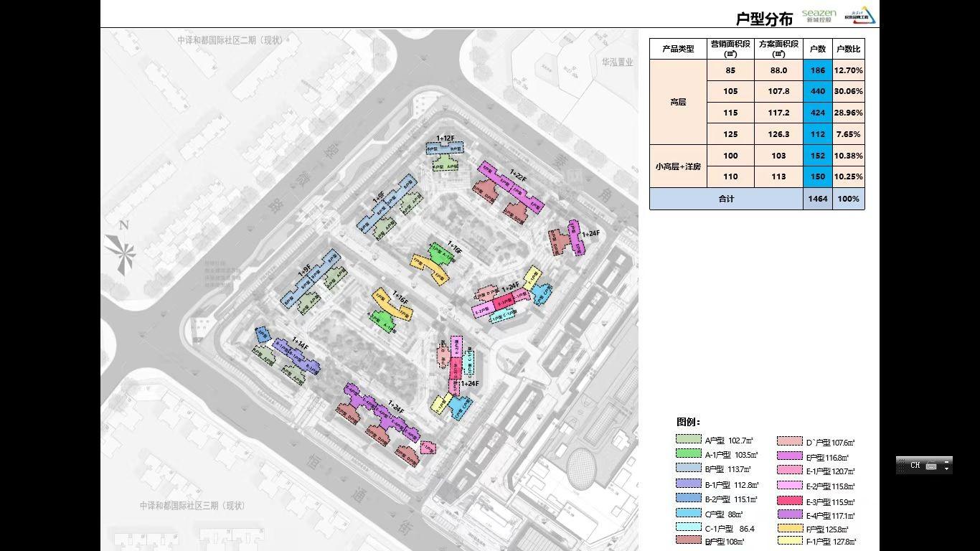Click the 产品类型 table header

[x=678, y=49]
